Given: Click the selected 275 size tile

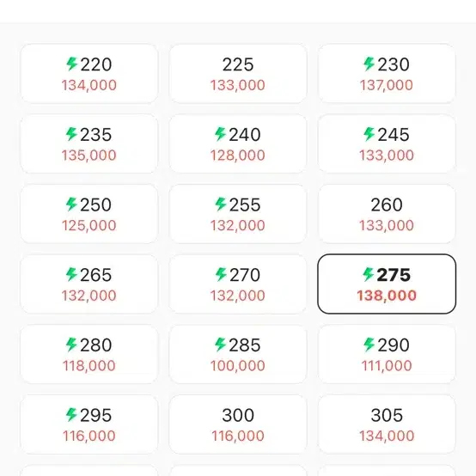Looking at the screenshot, I should [387, 284].
